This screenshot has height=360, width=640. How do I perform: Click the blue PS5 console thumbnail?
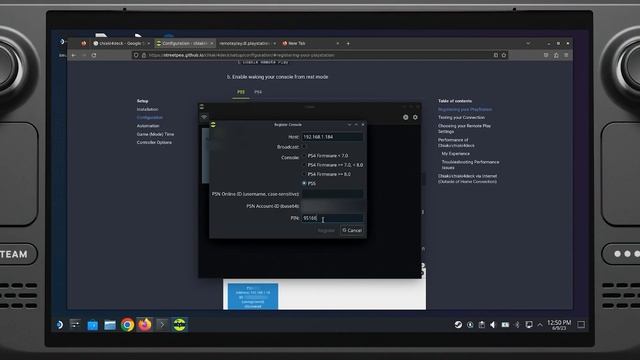(x=253, y=296)
